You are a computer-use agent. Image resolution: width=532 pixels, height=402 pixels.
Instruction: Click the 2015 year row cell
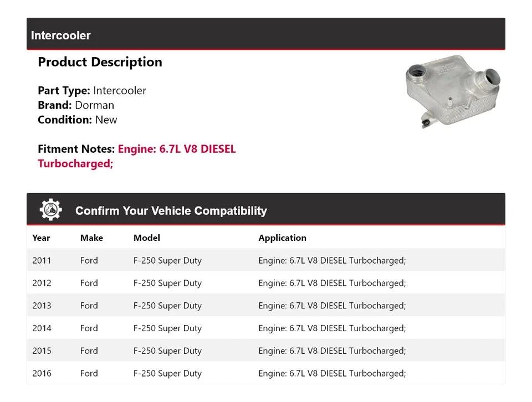[x=42, y=351]
